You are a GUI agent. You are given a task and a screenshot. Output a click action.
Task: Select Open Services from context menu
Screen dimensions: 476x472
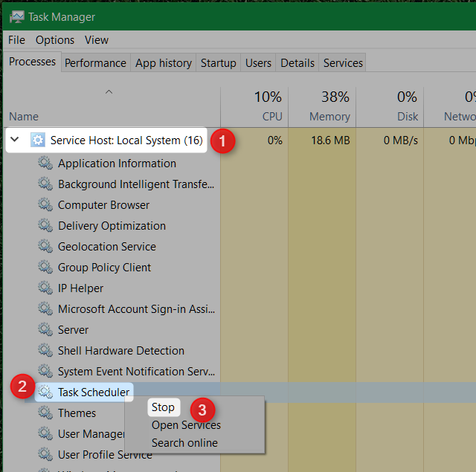pyautogui.click(x=186, y=425)
